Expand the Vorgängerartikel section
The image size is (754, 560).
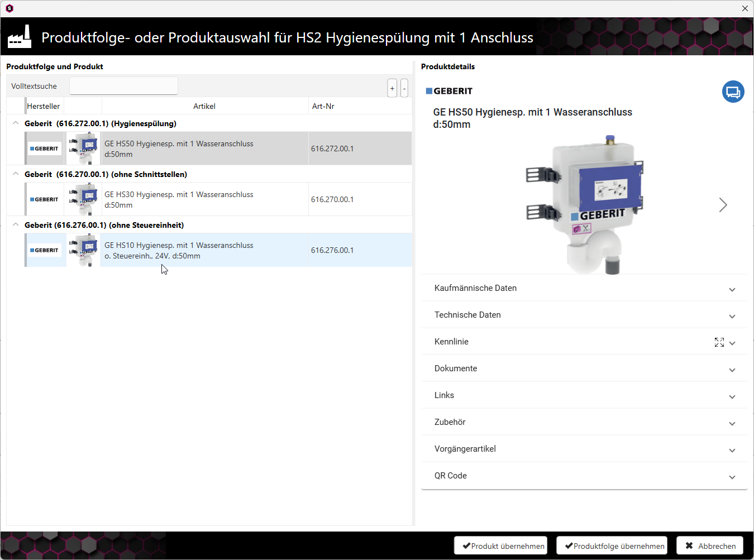[584, 449]
